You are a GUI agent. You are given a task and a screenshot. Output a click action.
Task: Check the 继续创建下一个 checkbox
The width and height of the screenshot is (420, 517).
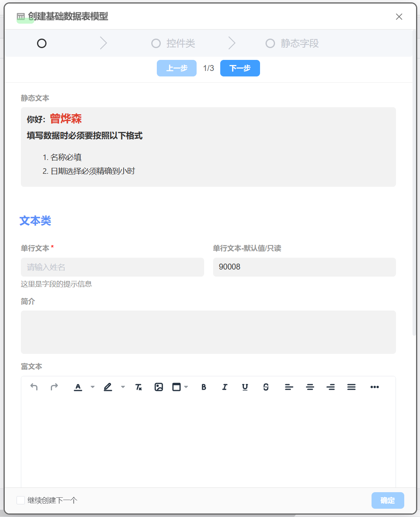click(21, 500)
